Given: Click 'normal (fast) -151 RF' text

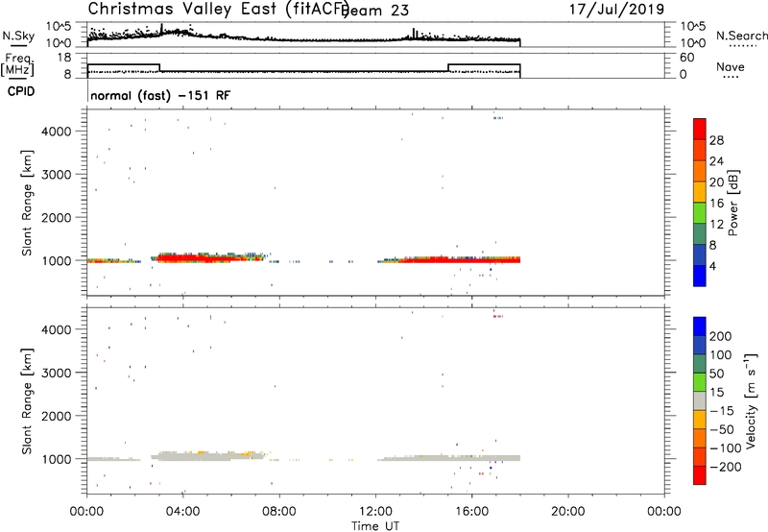Looking at the screenshot, I should pos(160,95).
